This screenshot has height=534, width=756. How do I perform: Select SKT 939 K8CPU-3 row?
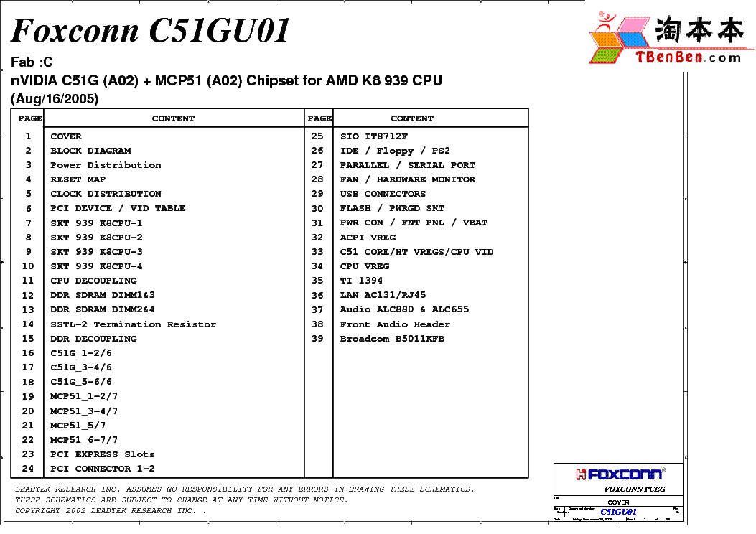(x=96, y=252)
